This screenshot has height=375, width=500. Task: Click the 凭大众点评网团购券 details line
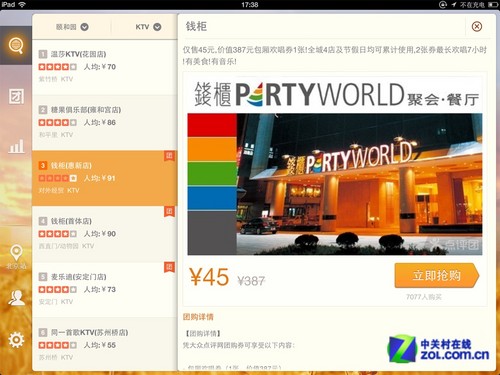tap(238, 345)
